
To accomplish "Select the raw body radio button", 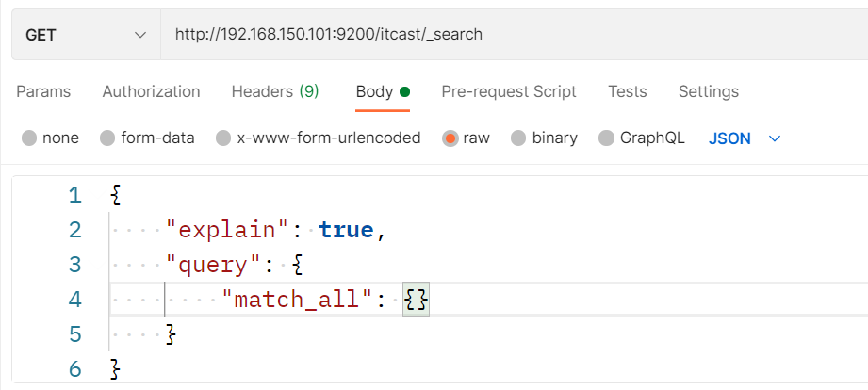I will [x=450, y=138].
